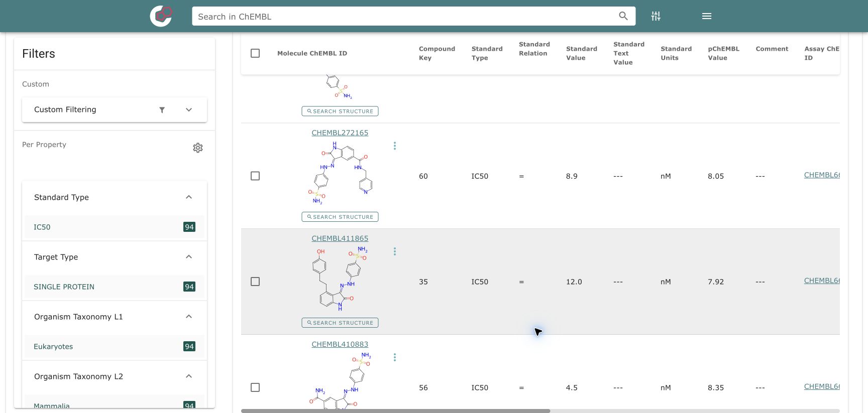Image resolution: width=868 pixels, height=413 pixels.
Task: Open options menu for CHEMBL410883
Action: click(x=394, y=357)
